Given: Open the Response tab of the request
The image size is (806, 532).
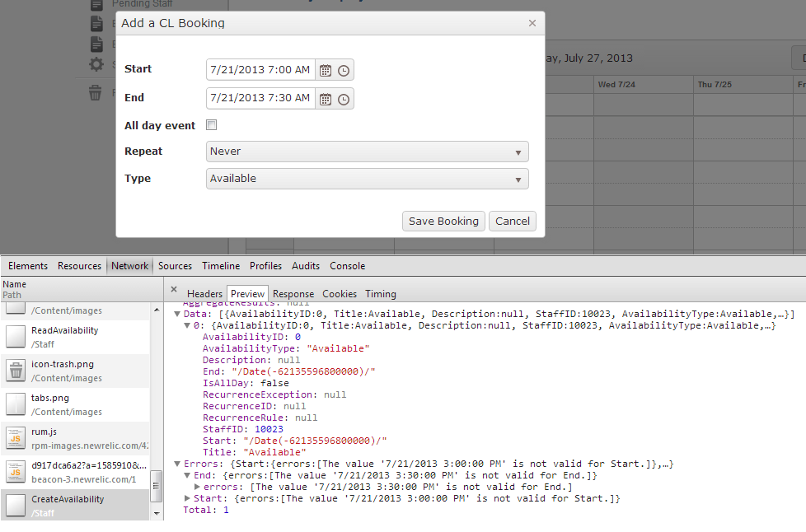Looking at the screenshot, I should click(x=293, y=294).
